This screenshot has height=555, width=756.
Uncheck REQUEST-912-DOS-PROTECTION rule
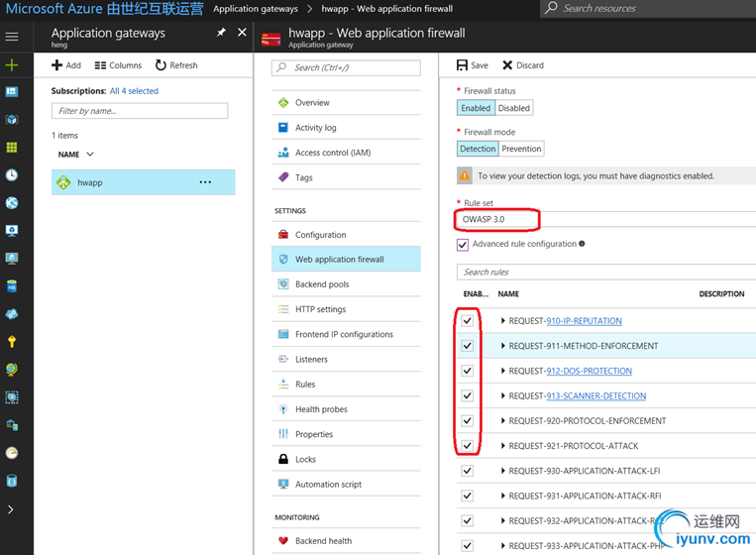(x=468, y=371)
